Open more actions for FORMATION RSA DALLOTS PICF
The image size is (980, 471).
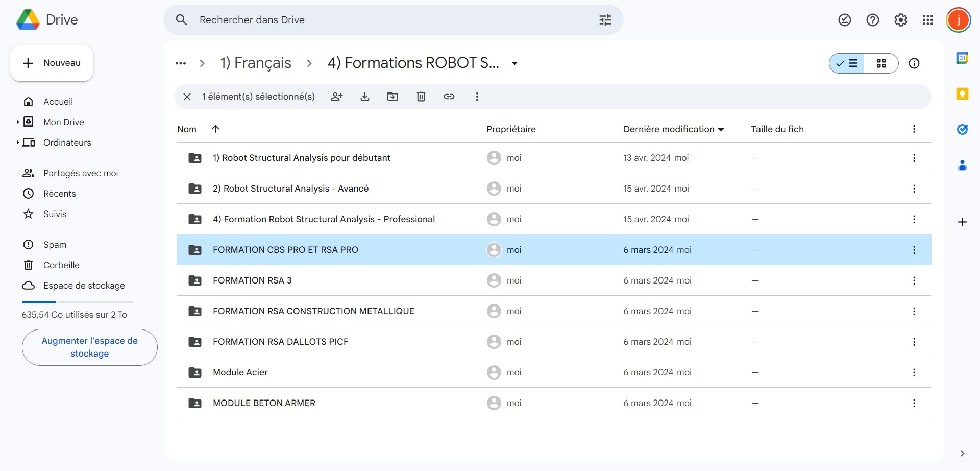[914, 342]
